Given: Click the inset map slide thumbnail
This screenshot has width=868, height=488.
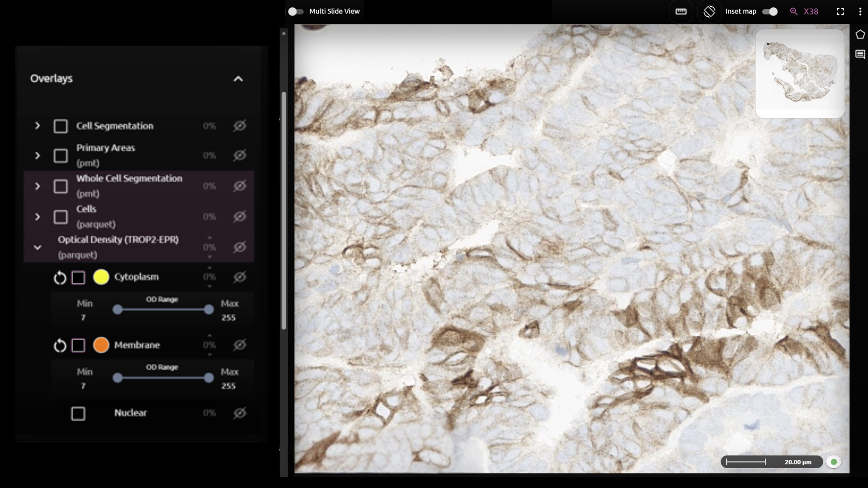Looking at the screenshot, I should coord(800,73).
